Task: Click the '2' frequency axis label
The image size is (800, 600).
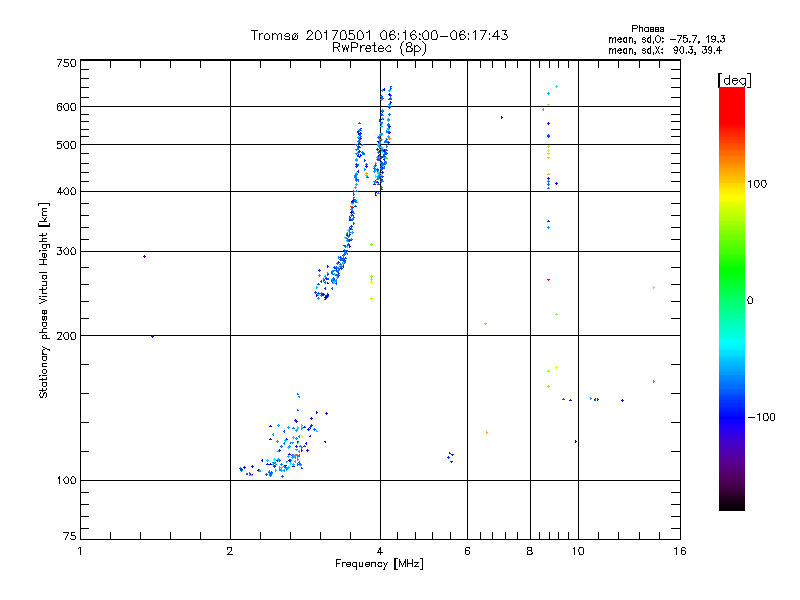Action: (x=230, y=551)
